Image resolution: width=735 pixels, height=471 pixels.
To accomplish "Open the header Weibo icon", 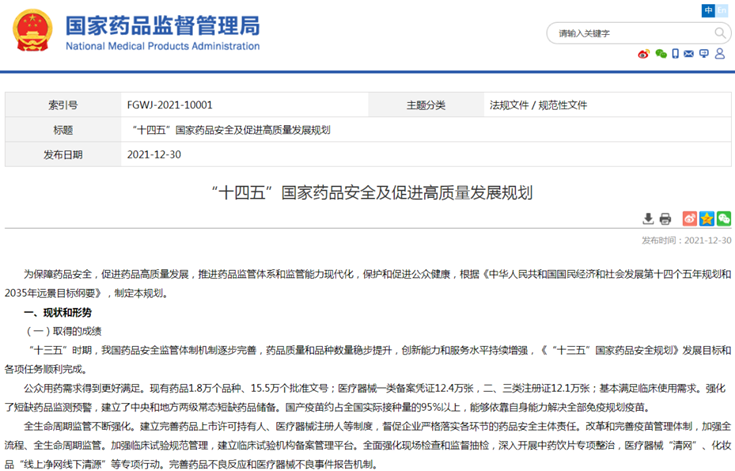I will (644, 54).
